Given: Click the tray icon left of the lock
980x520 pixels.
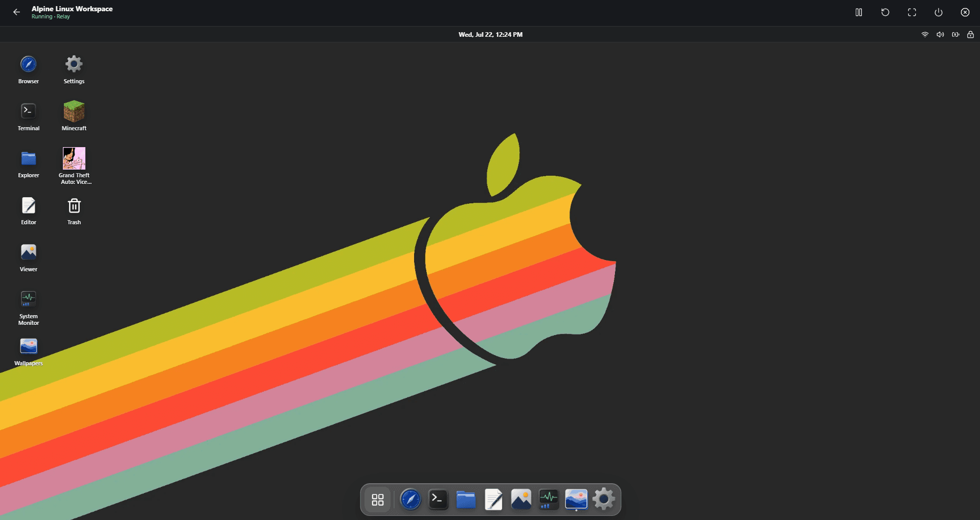Looking at the screenshot, I should coord(955,34).
